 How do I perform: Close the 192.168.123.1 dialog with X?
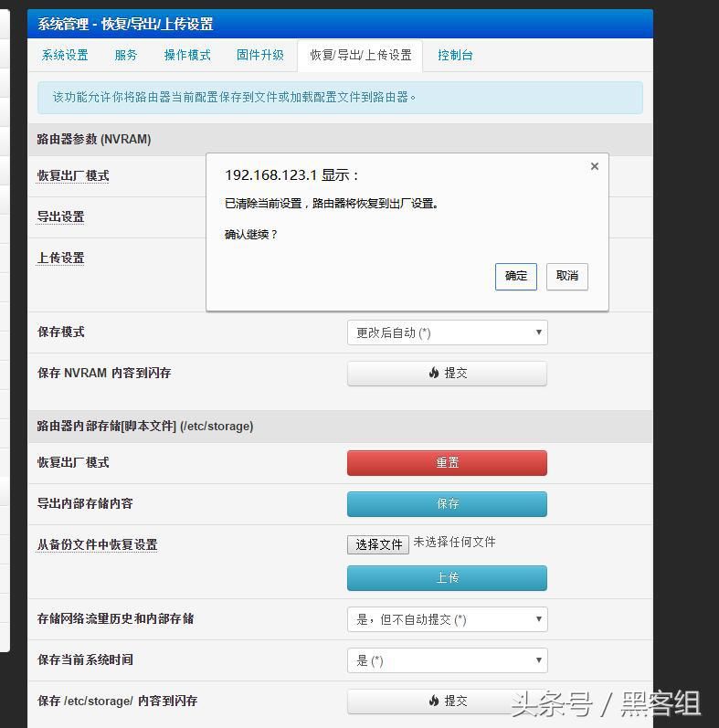click(595, 166)
